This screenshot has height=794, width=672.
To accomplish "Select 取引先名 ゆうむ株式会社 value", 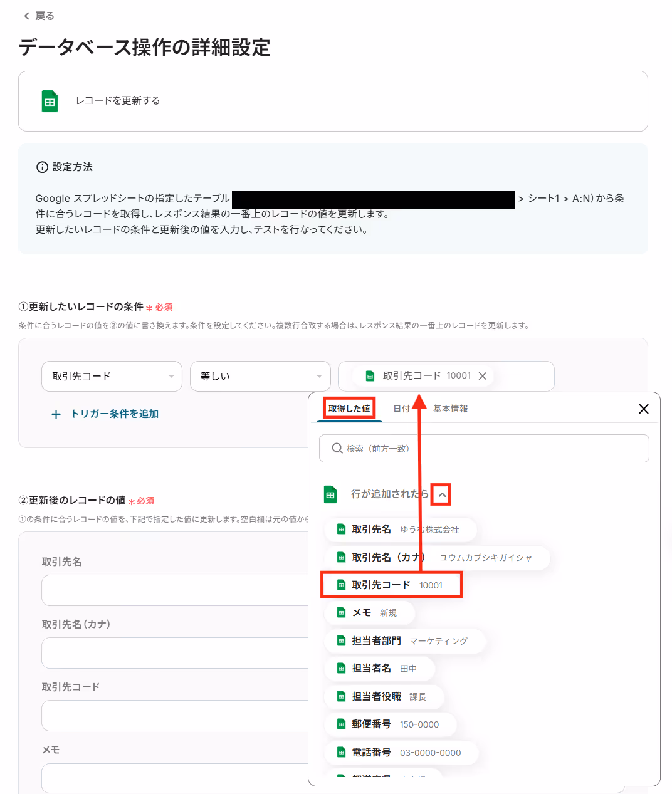I will pos(400,530).
